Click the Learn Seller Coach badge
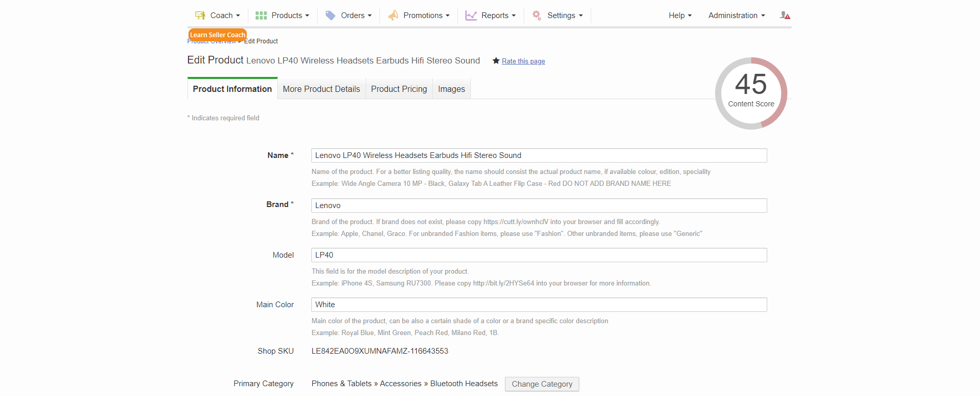The image size is (980, 396). tap(217, 35)
